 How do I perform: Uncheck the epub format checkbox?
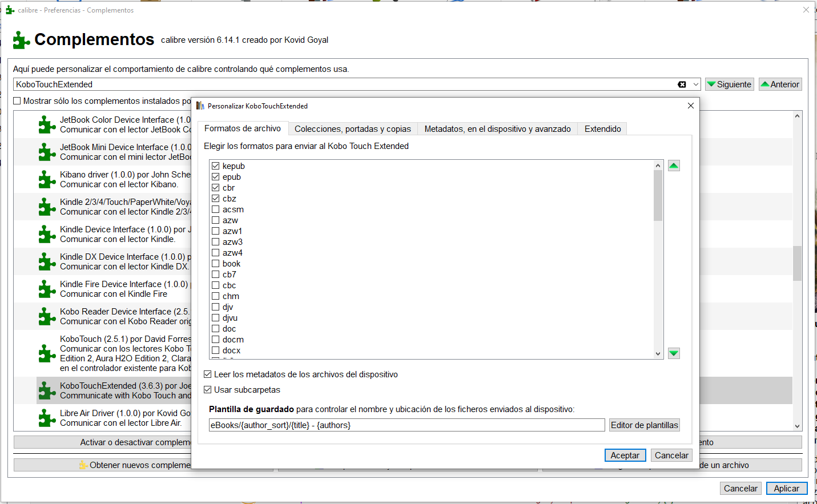pyautogui.click(x=215, y=177)
